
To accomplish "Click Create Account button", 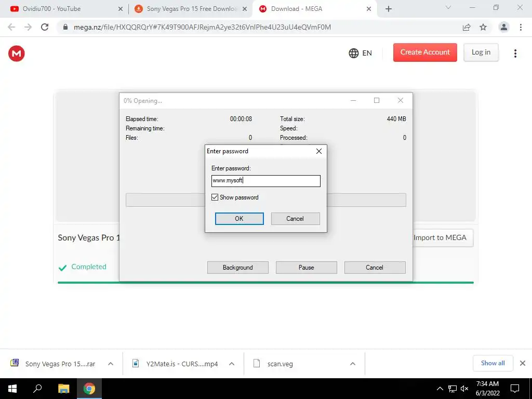I will [x=425, y=52].
